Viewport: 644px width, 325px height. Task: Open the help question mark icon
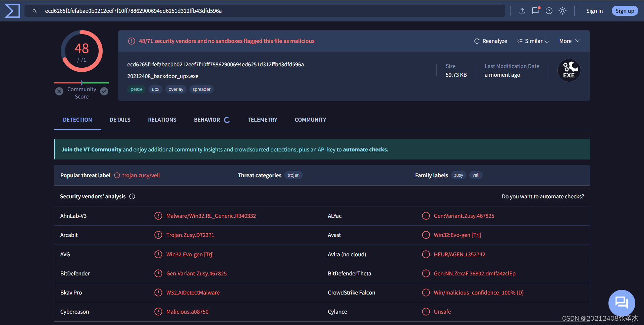(549, 11)
